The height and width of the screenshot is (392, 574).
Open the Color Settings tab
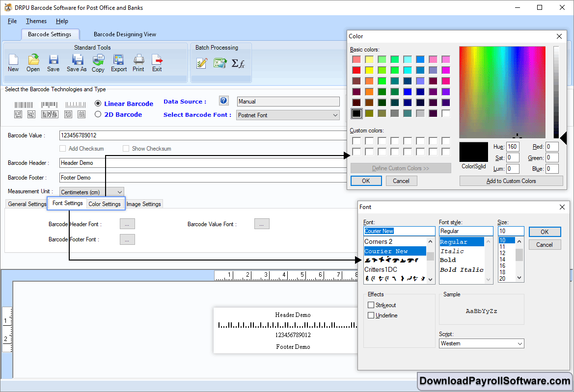[x=104, y=204]
